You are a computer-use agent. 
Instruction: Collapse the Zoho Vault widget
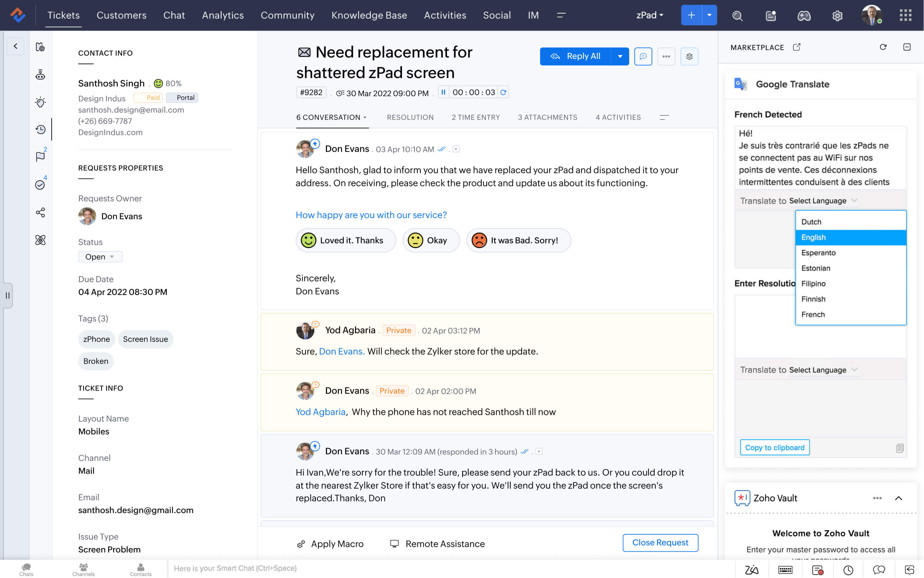tap(898, 498)
